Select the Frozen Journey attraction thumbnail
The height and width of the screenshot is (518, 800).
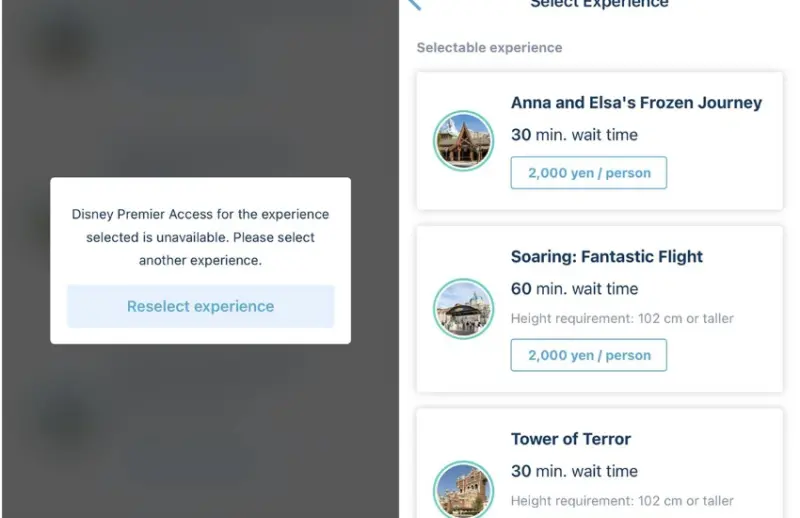[x=463, y=141]
